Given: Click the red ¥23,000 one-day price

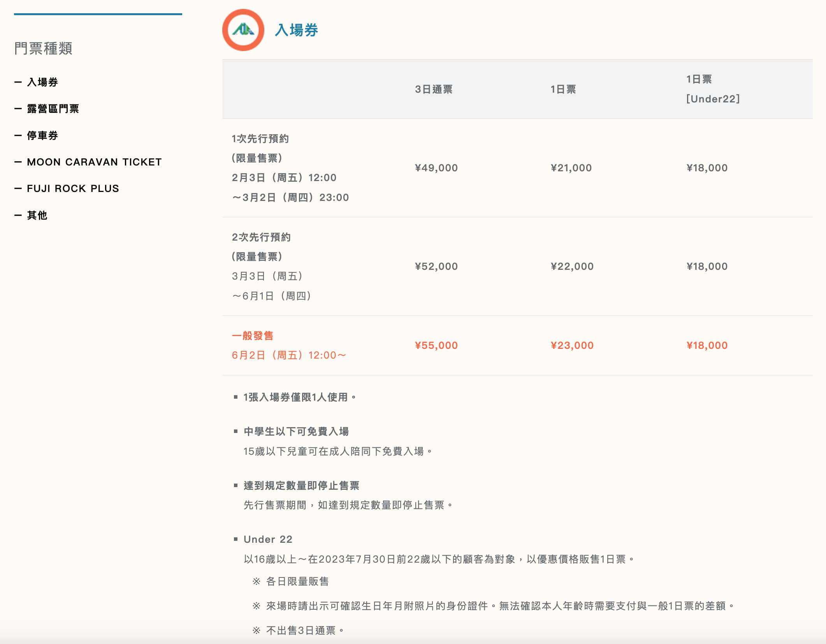Looking at the screenshot, I should click(572, 345).
